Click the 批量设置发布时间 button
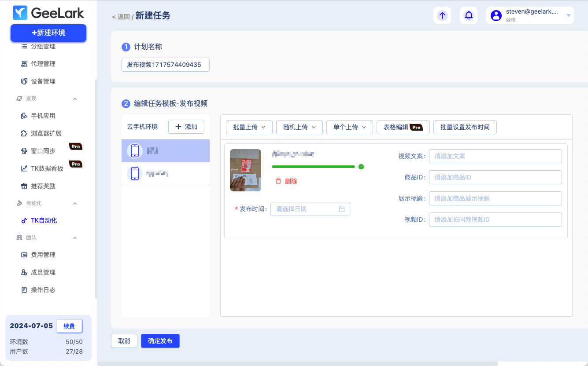 click(x=465, y=127)
